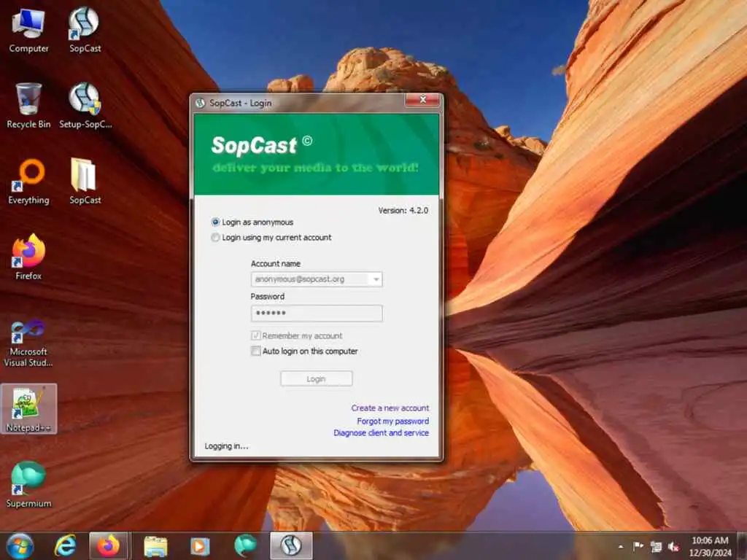The image size is (747, 560).
Task: Open the SopCast shortcut beside Computer
Action: click(x=85, y=31)
